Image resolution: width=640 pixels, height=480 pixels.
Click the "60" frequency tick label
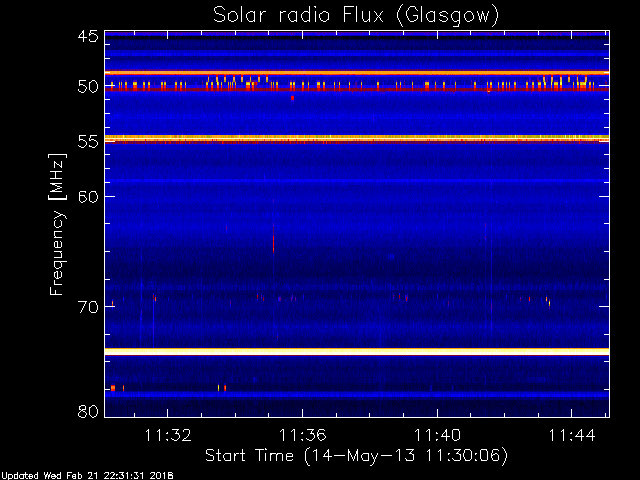tap(88, 197)
